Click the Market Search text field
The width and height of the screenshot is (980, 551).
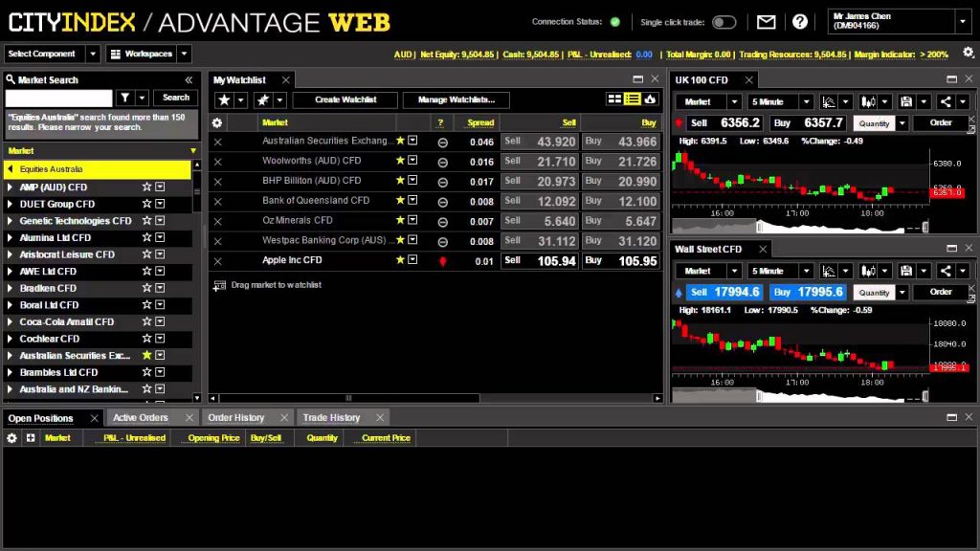[x=58, y=99]
